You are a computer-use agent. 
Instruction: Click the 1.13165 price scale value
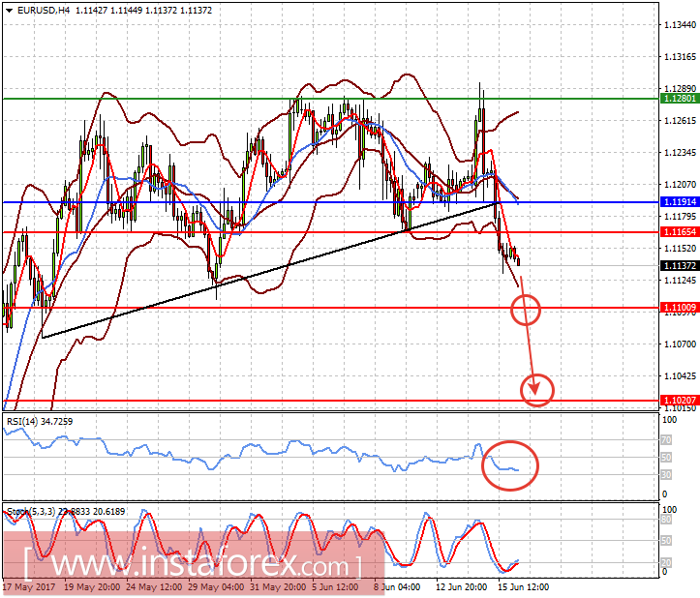click(x=680, y=57)
